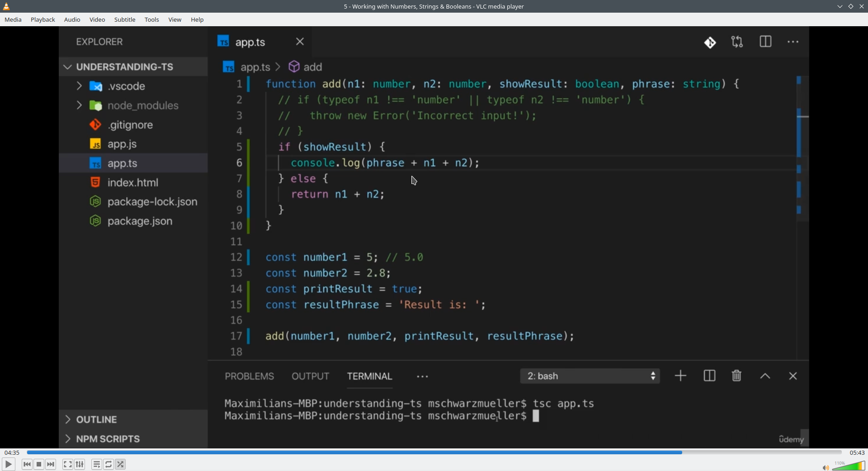Click the VLC cone icon in title bar

pyautogui.click(x=6, y=6)
